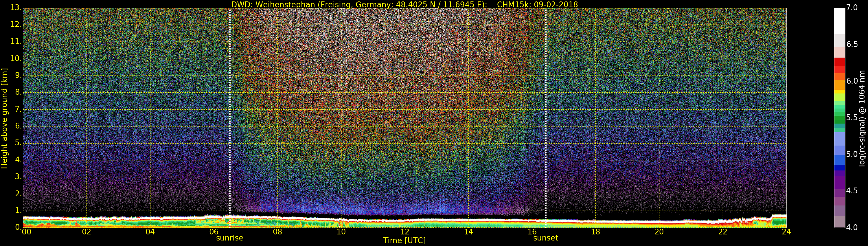Click the '7.0' label on the colorbar
Image resolution: width=868 pixels, height=246 pixels.
pos(852,8)
